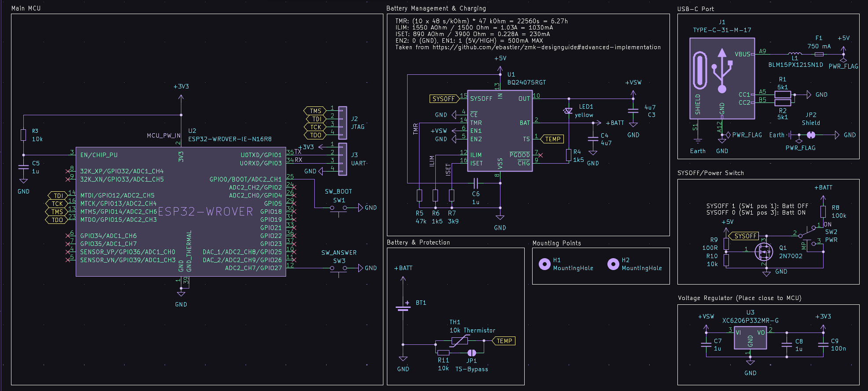
Task: Click the TEMP global label beside the thermistor
Action: point(503,341)
